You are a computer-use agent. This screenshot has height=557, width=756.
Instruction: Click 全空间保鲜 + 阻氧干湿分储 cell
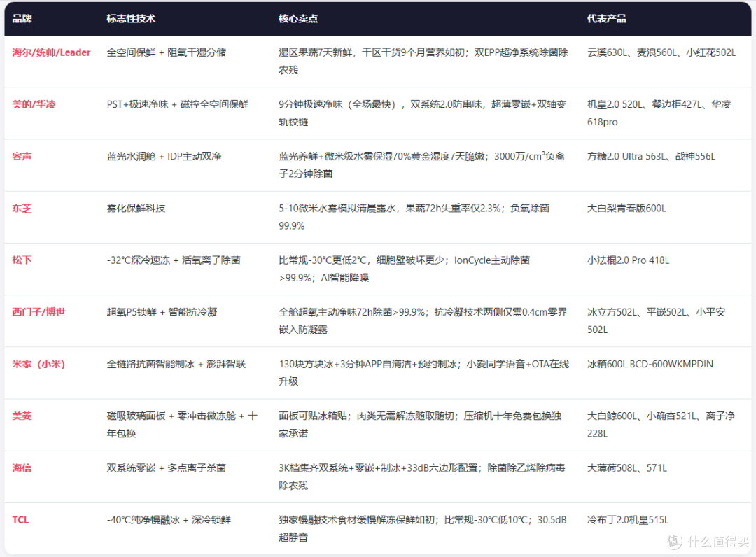167,52
